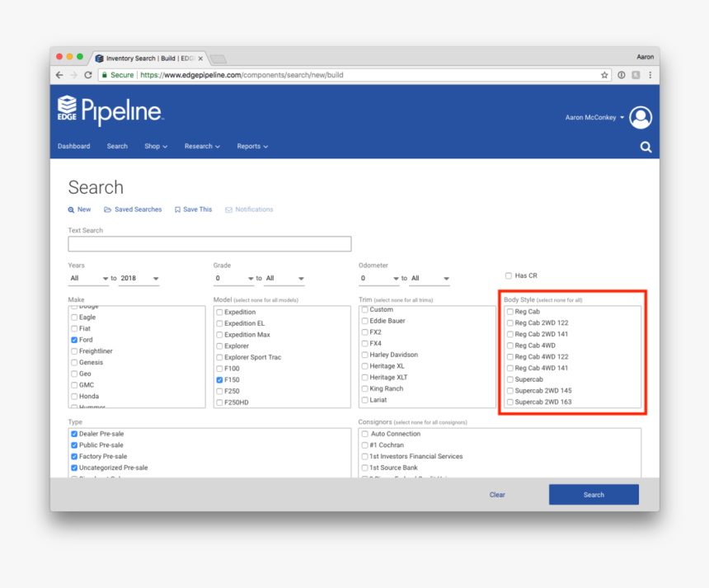Uncheck Public Pre-sale type
Screen dimensions: 709x588
[74, 445]
